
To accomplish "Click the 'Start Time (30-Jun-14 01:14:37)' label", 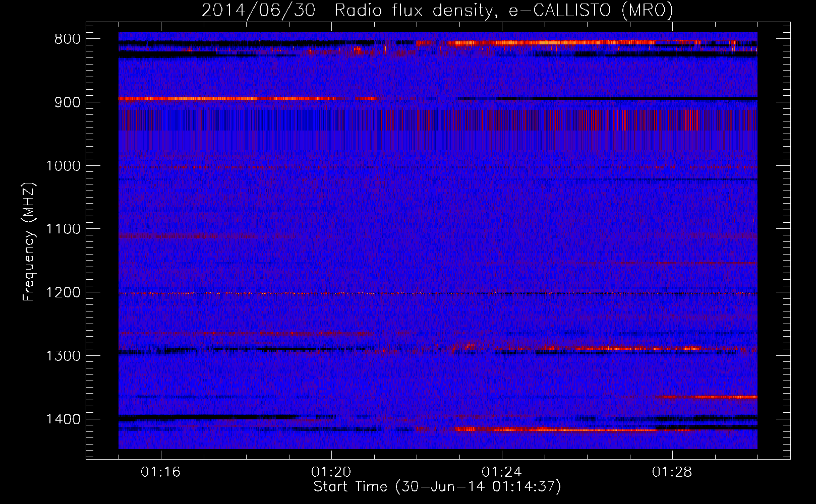I will (437, 487).
